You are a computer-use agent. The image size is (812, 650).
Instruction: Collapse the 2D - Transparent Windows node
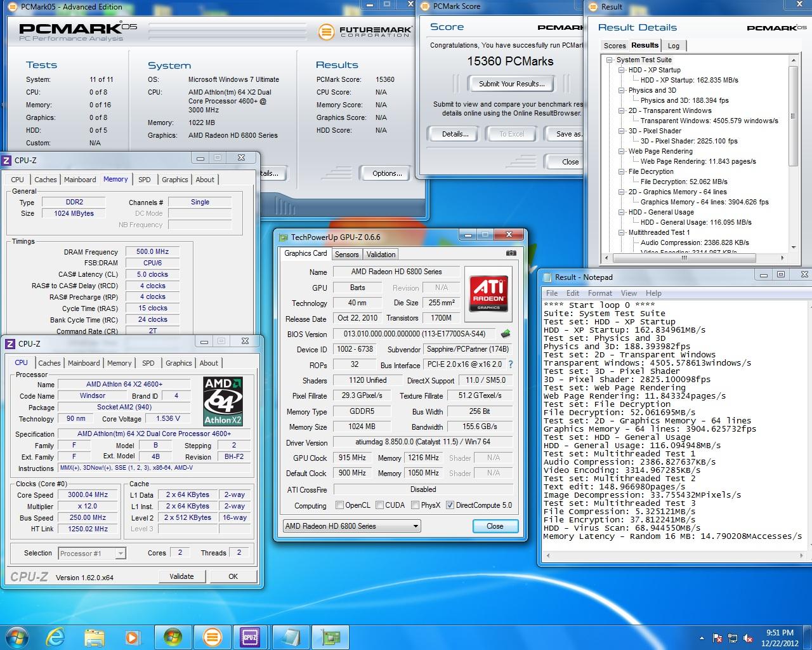tap(622, 110)
